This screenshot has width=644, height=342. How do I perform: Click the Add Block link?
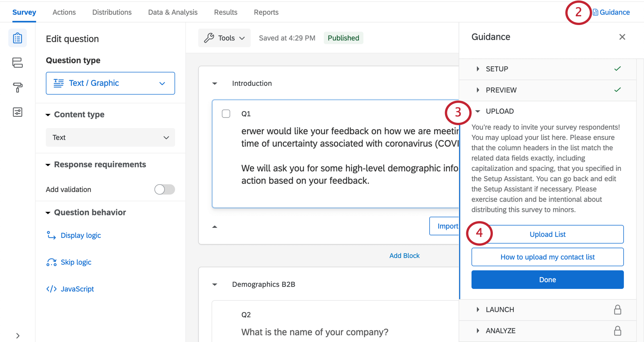click(x=404, y=255)
